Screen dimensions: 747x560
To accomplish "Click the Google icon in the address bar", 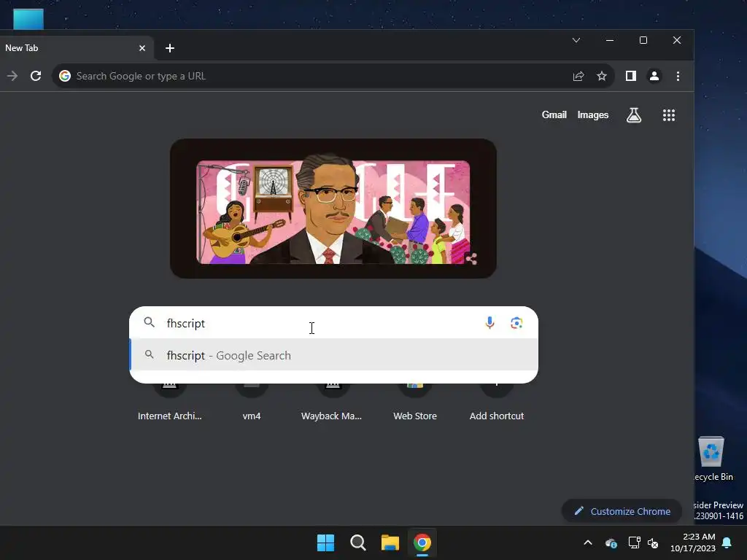I will (65, 76).
